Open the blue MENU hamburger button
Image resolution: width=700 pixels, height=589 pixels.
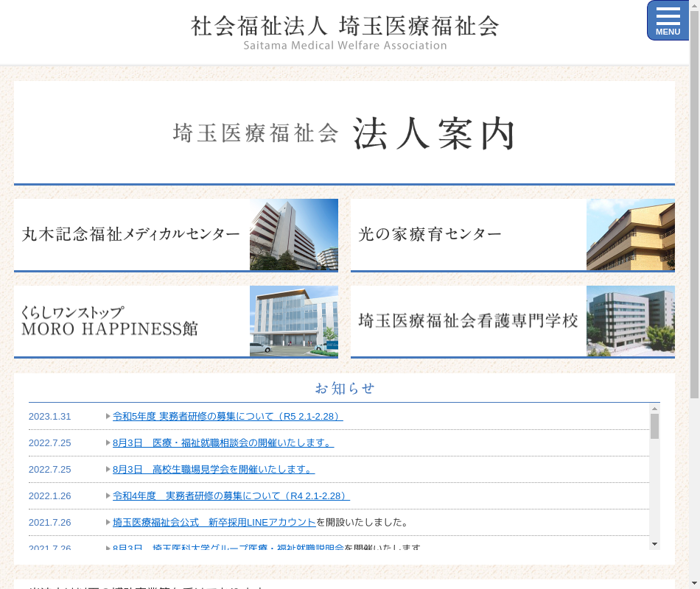[x=668, y=21]
